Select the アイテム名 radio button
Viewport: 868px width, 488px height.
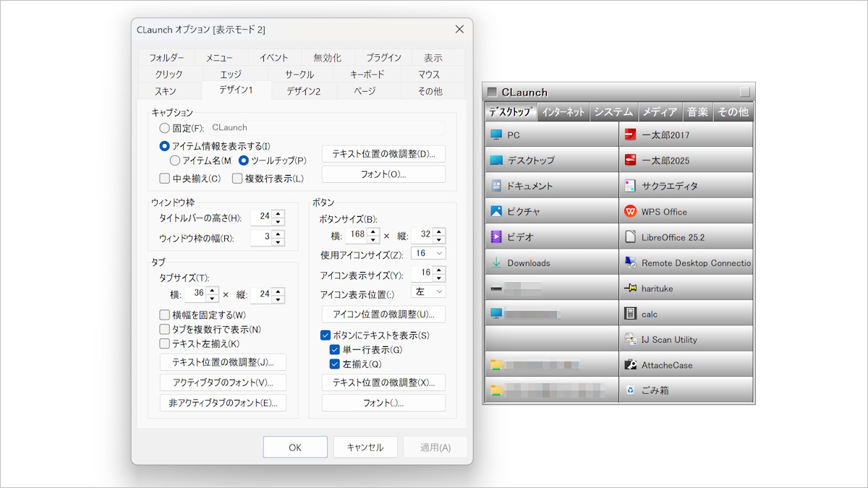click(x=175, y=160)
